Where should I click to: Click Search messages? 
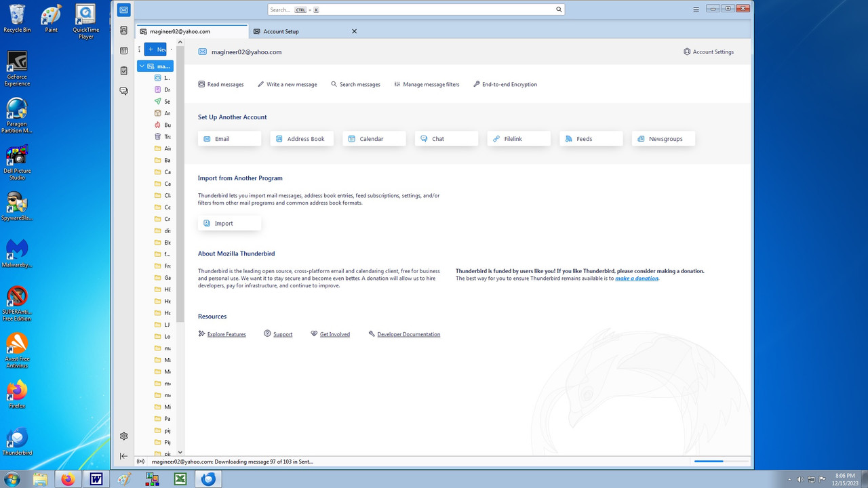355,85
